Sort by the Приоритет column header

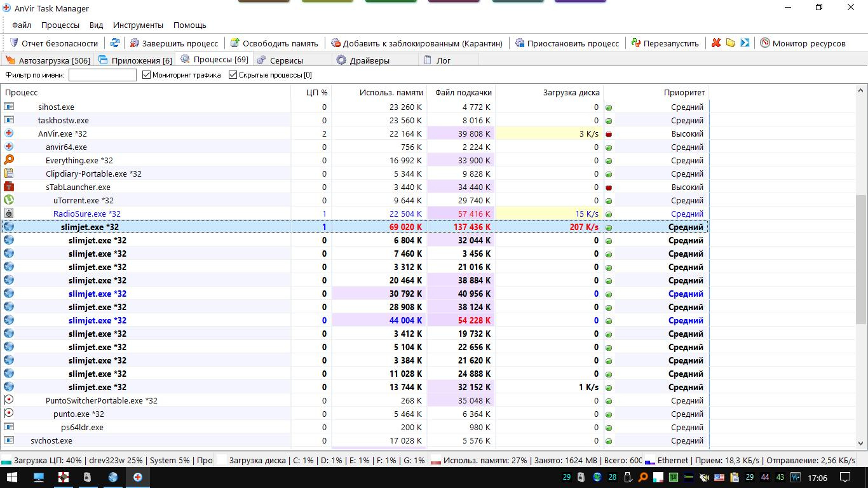(x=656, y=92)
